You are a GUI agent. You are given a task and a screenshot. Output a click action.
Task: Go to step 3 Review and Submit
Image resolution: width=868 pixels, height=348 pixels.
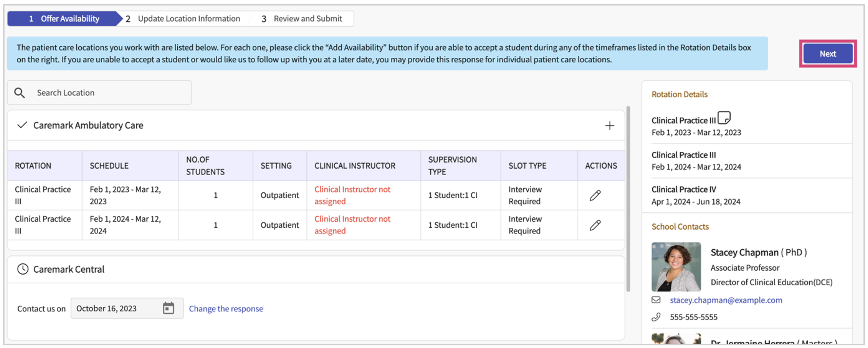tap(307, 19)
